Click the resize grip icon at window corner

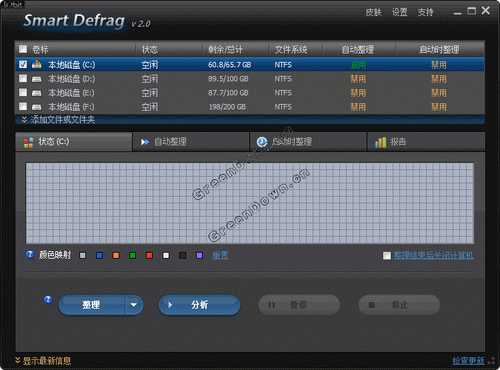click(x=491, y=361)
